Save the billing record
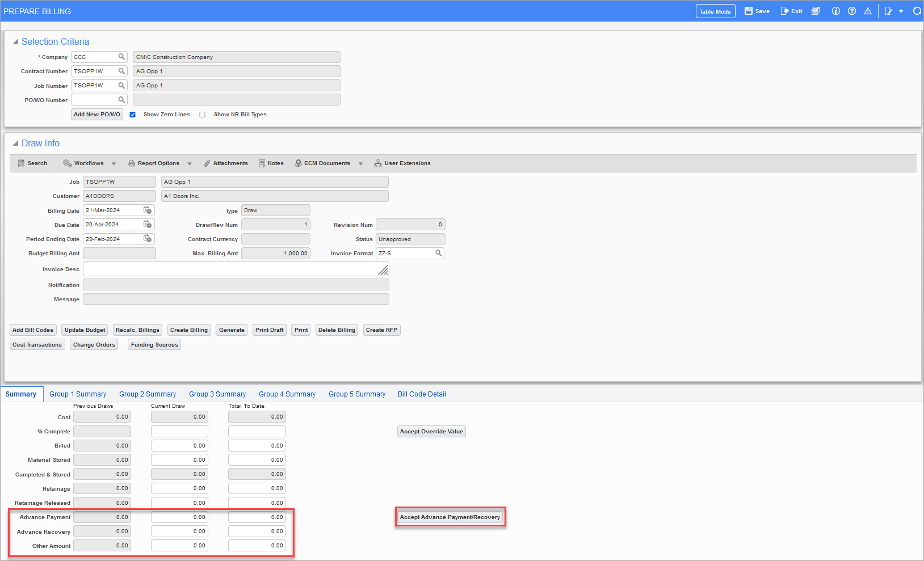 [757, 11]
